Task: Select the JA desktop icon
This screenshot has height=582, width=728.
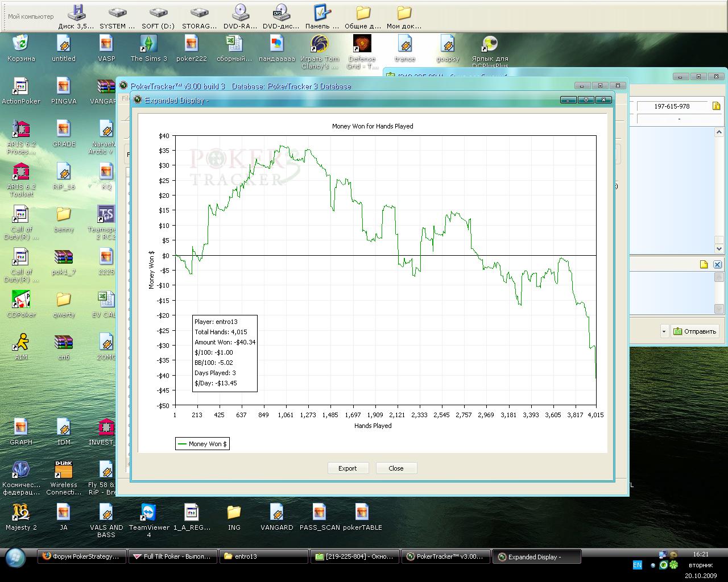Action: click(x=64, y=517)
